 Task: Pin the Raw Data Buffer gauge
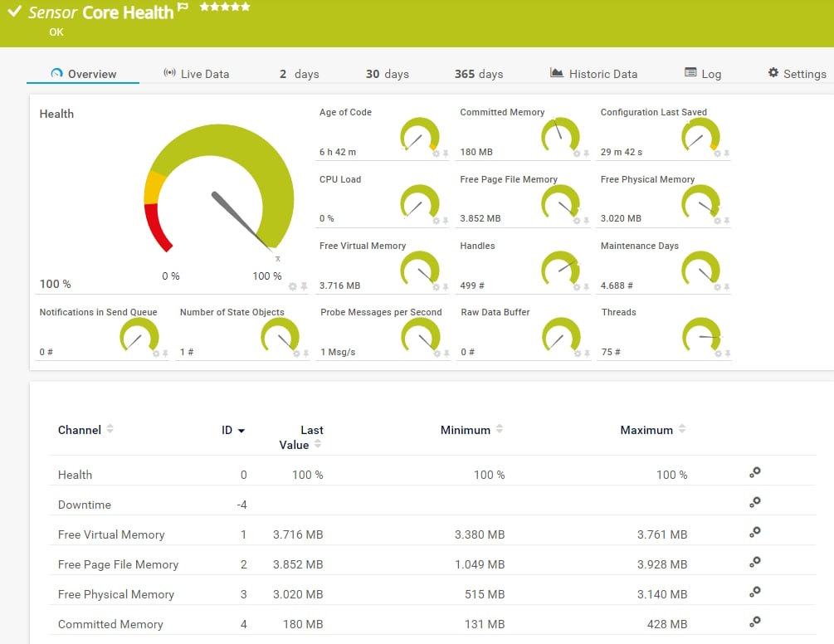click(x=586, y=352)
